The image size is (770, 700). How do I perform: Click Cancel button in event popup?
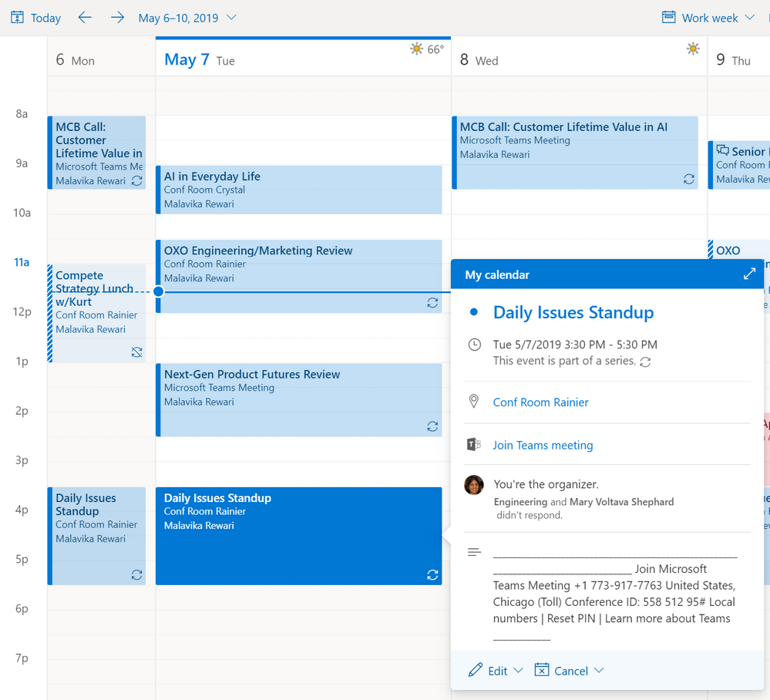570,671
